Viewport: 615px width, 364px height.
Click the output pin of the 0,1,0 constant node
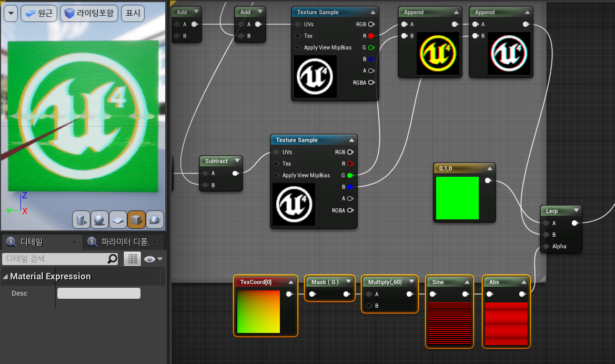pos(488,180)
